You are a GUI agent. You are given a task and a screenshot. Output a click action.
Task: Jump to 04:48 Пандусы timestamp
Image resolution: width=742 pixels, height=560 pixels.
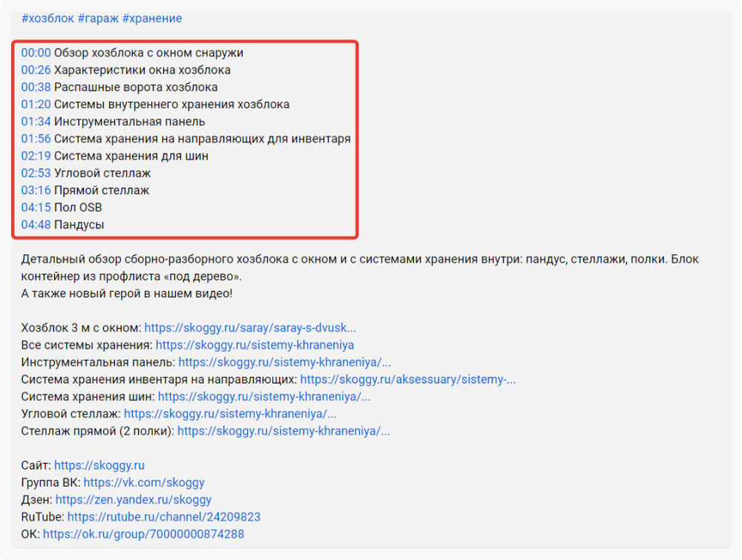pos(36,225)
